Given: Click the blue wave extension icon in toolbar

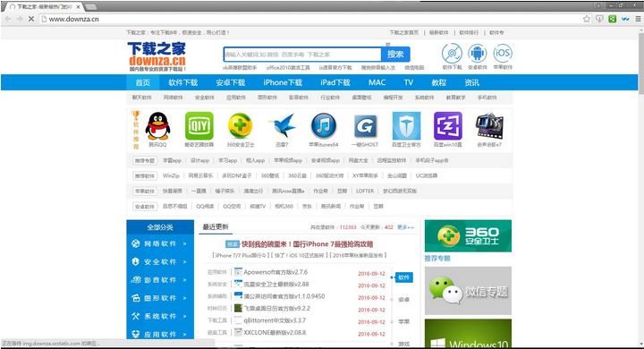Looking at the screenshot, I should [625, 19].
